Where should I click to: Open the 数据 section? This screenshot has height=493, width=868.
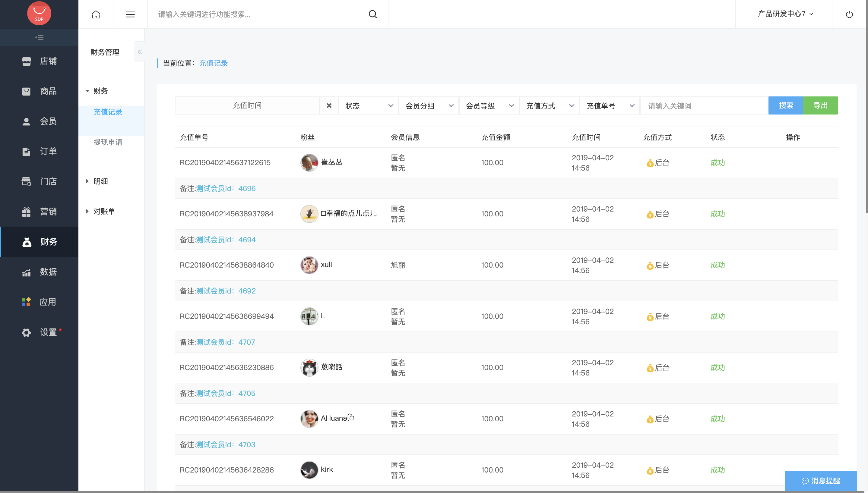39,272
